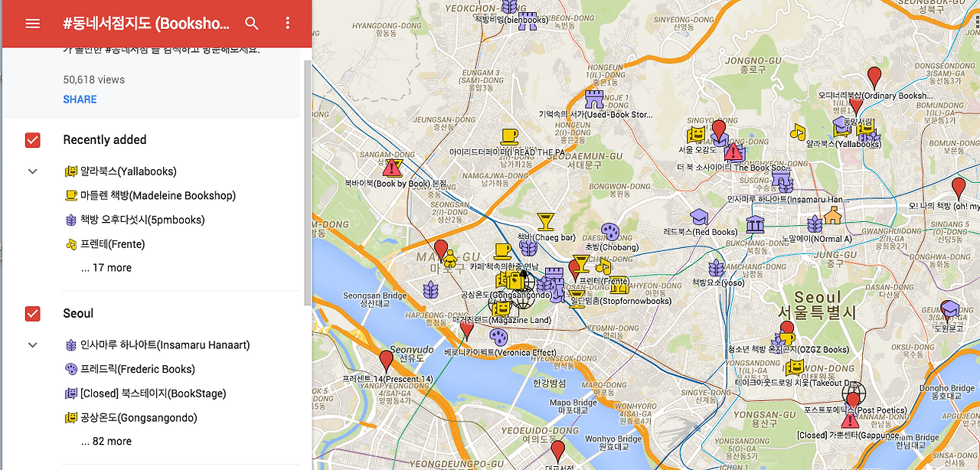Image resolution: width=980 pixels, height=470 pixels.
Task: Click the Magazine Land yellow marker
Action: click(x=499, y=308)
